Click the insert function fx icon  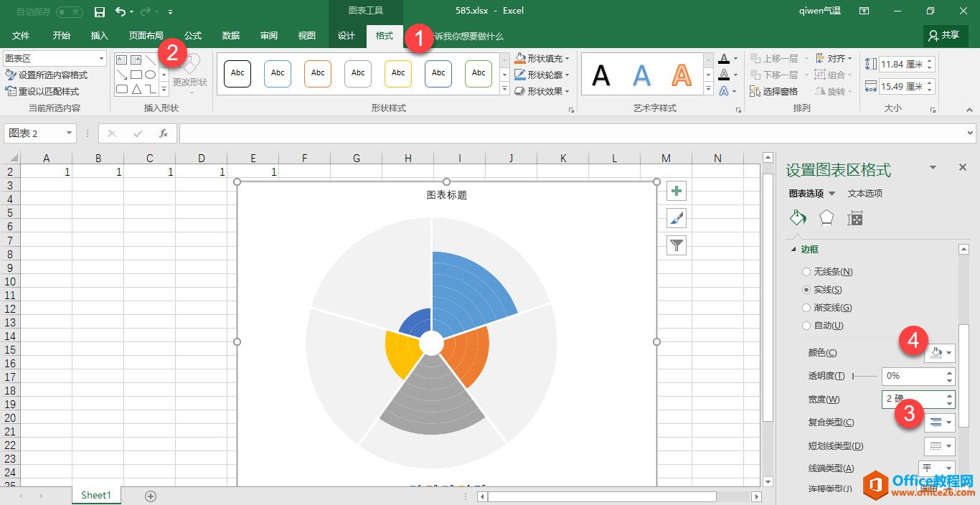(164, 133)
